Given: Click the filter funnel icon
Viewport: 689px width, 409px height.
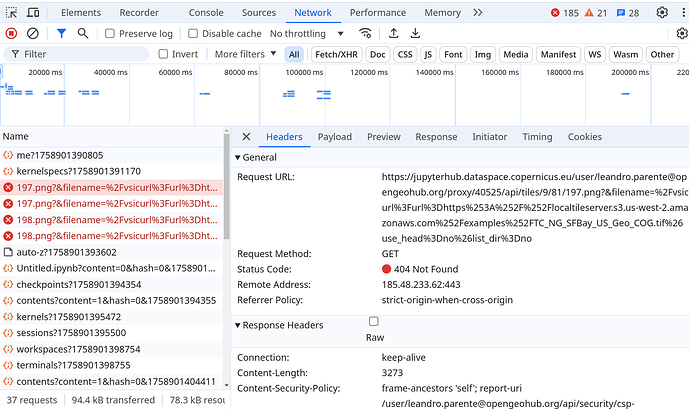Looking at the screenshot, I should pos(61,33).
